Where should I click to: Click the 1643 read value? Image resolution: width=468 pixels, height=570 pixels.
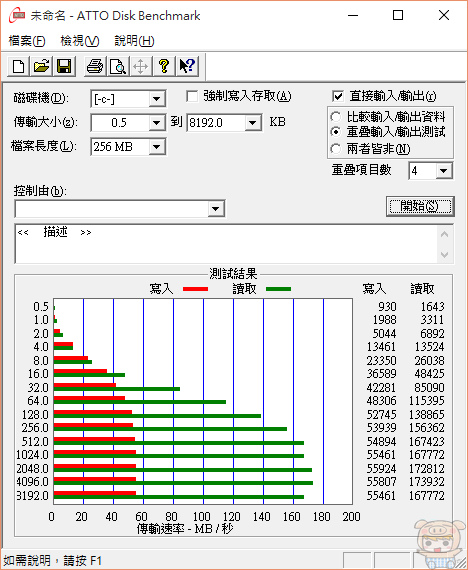432,306
